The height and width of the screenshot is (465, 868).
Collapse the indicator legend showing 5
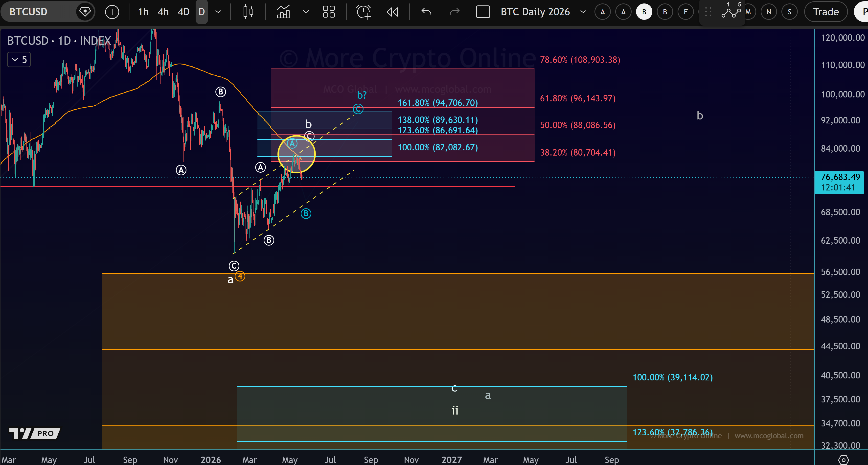point(19,60)
